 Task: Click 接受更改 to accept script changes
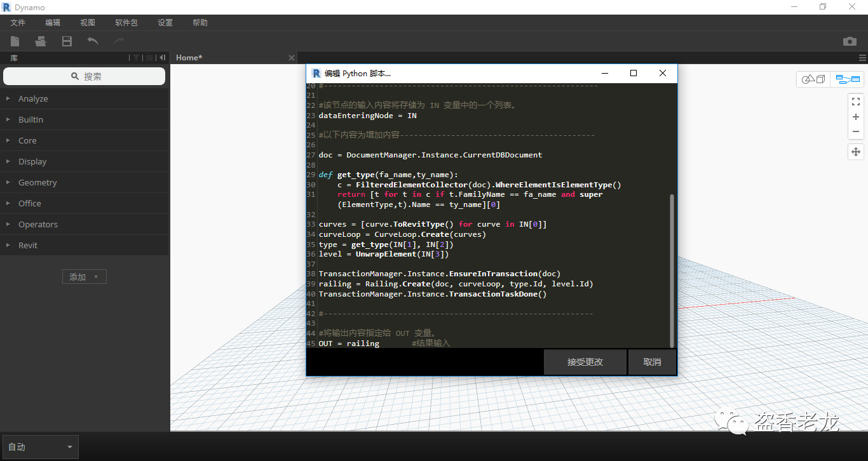click(585, 362)
